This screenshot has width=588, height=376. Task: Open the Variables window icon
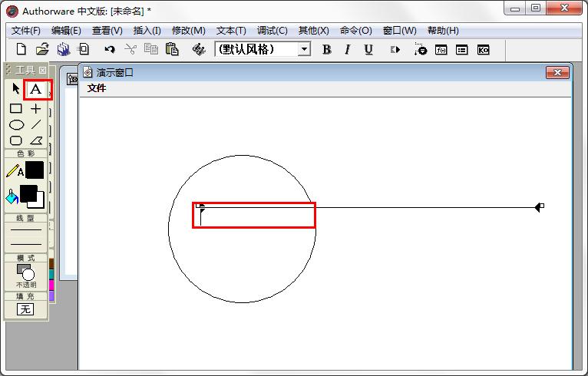[x=461, y=49]
